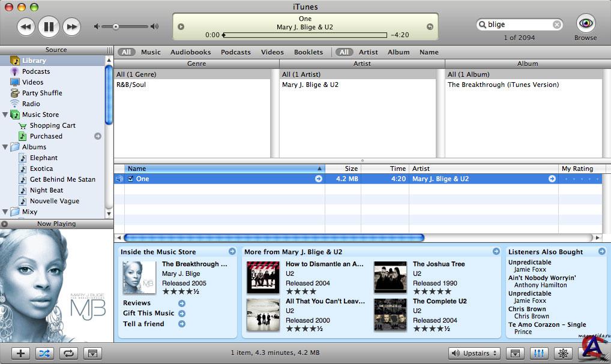
Task: Turn on the visualizer
Action: (x=563, y=353)
